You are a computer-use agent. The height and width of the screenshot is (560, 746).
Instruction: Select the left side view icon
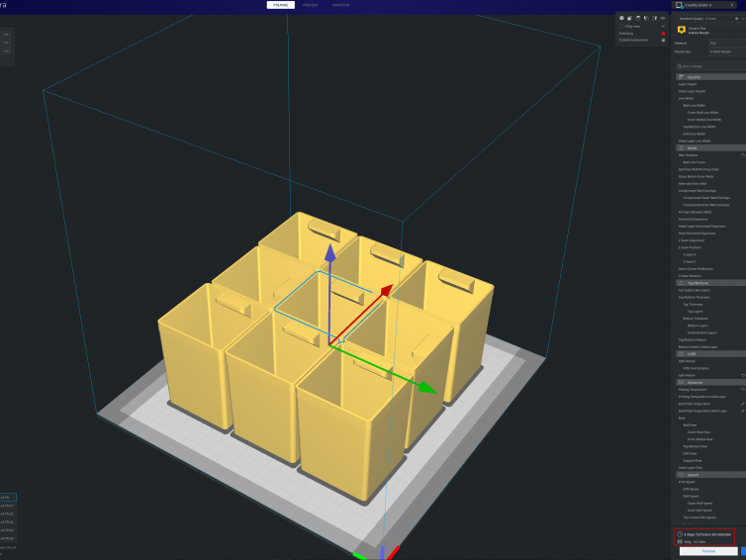pyautogui.click(x=646, y=18)
